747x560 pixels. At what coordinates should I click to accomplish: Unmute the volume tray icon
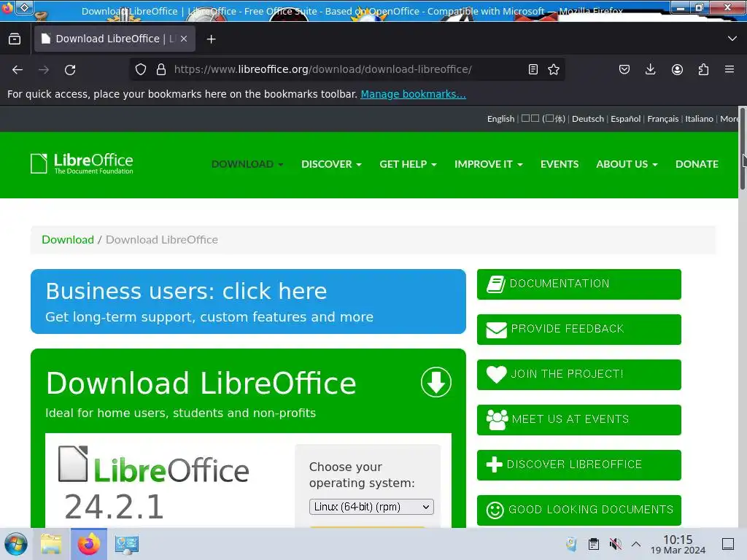tap(616, 544)
